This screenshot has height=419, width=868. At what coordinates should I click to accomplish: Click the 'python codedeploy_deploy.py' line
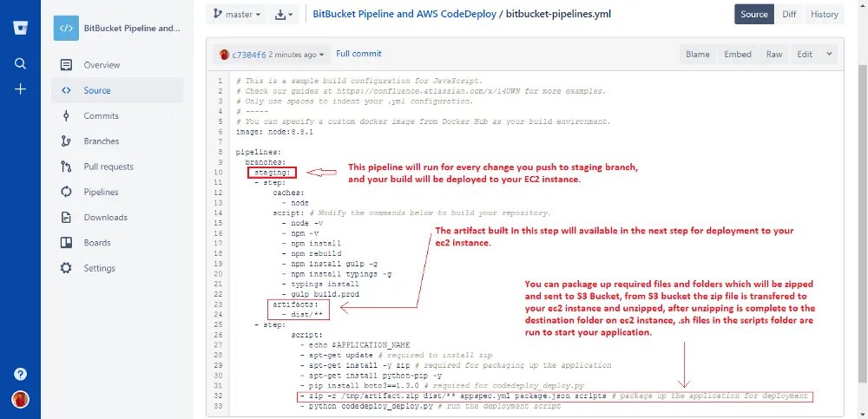[x=431, y=406]
